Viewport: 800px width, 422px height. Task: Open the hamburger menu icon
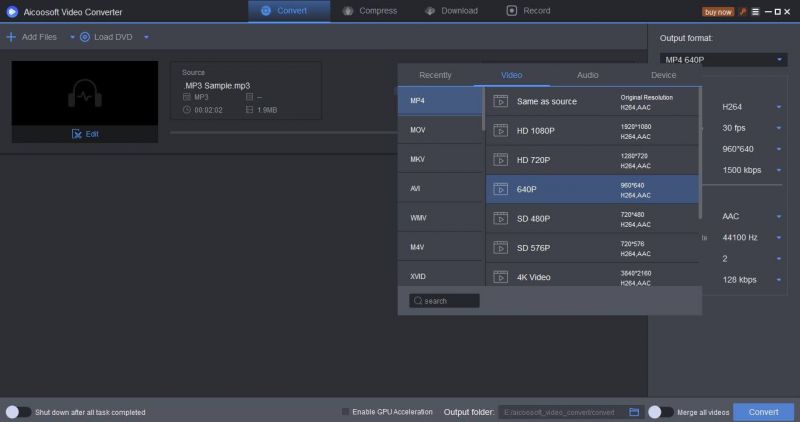pos(756,11)
